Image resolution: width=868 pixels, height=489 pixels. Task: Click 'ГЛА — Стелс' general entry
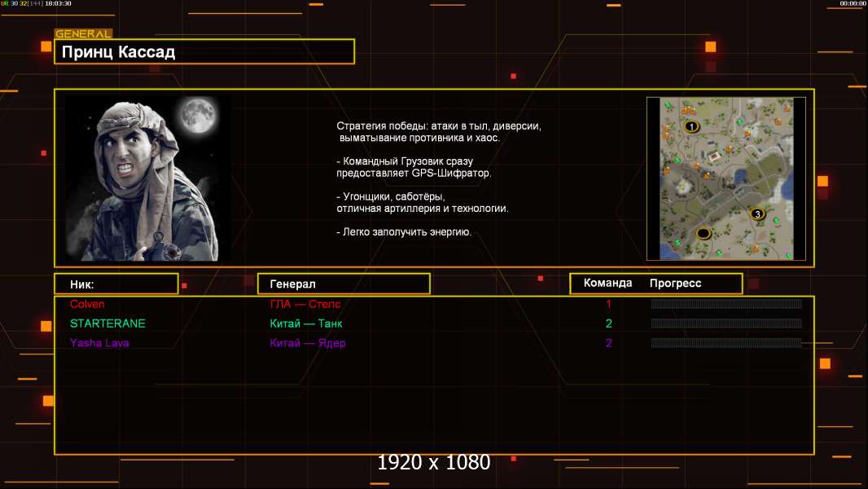(x=305, y=304)
